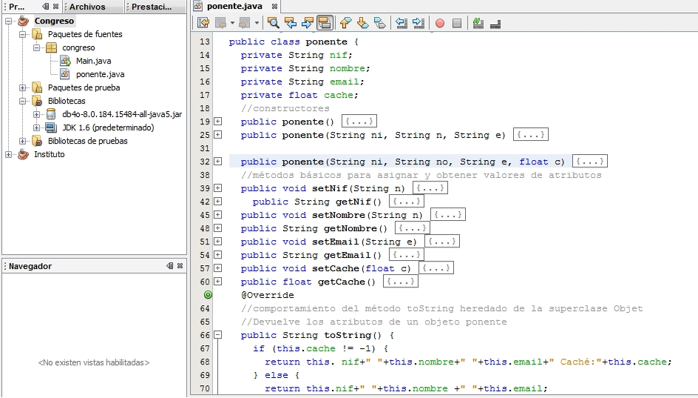Select the Instituto project
The width and height of the screenshot is (698, 398).
pos(49,154)
